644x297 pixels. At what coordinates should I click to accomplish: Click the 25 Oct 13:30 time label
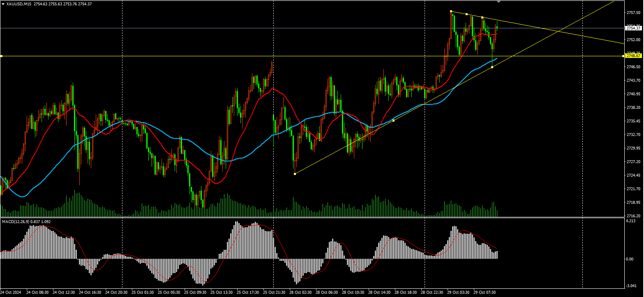(x=222, y=292)
